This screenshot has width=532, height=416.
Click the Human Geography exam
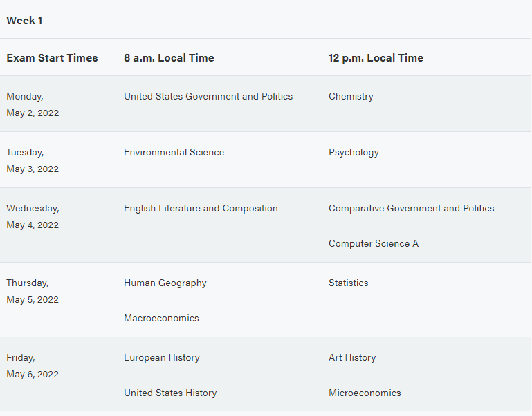[165, 283]
